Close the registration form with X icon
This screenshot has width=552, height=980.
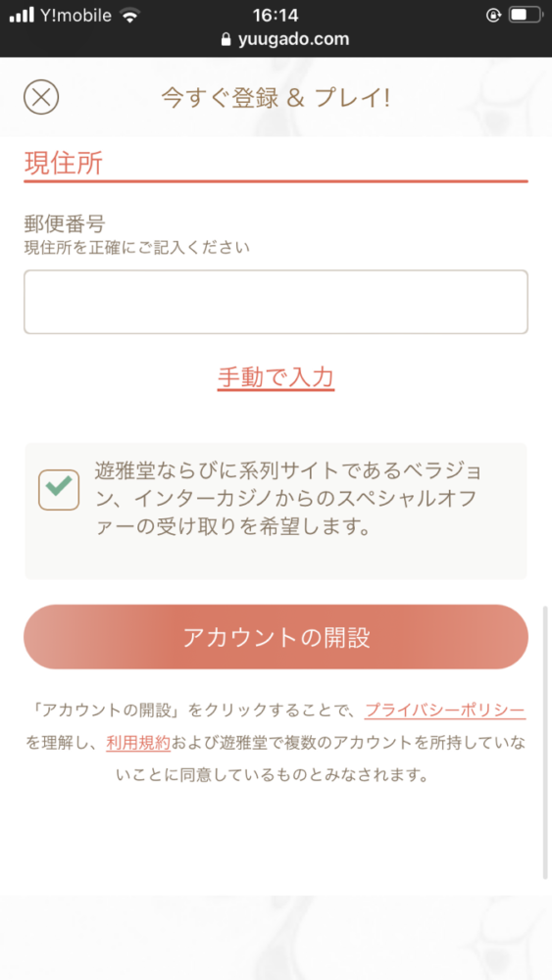41,97
